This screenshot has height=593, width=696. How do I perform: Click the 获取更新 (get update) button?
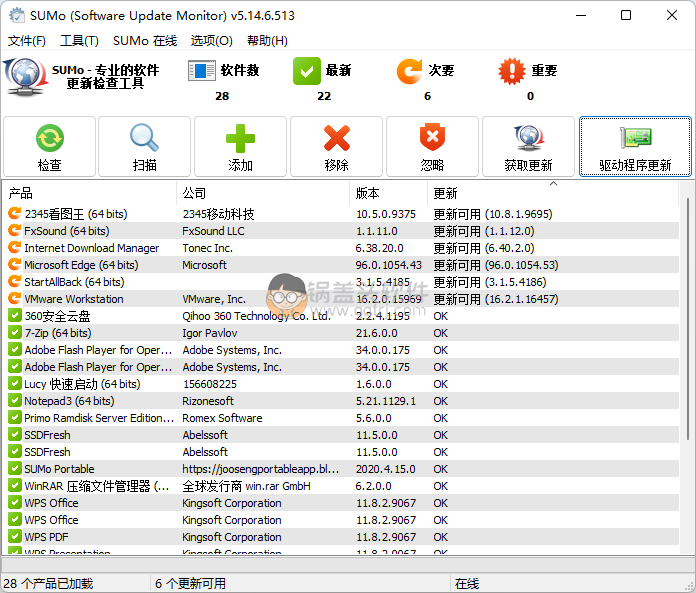(x=528, y=146)
